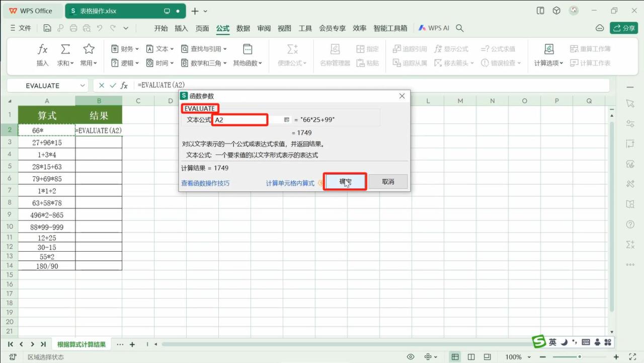Click the green 分享 share button

tap(624, 28)
